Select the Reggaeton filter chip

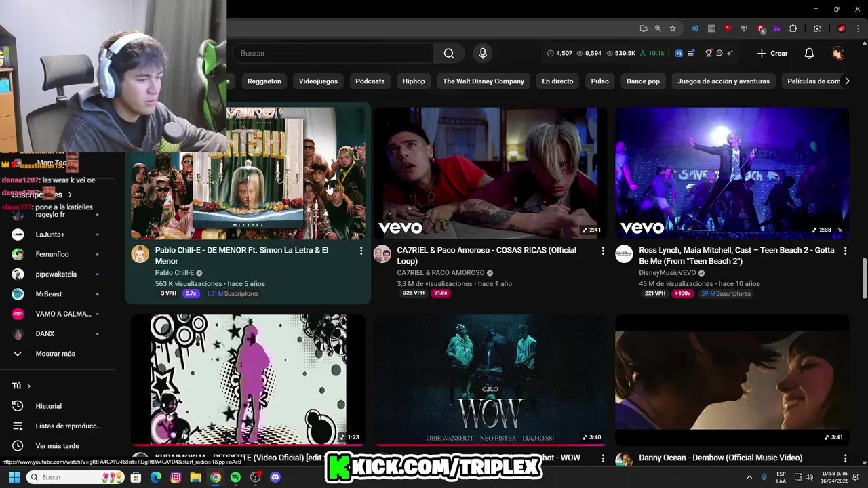point(264,81)
